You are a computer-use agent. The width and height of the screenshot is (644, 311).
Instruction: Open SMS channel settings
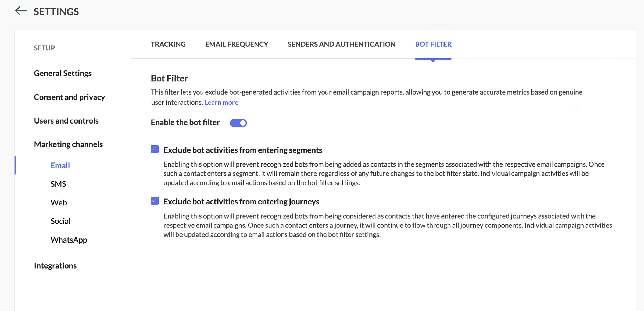58,184
